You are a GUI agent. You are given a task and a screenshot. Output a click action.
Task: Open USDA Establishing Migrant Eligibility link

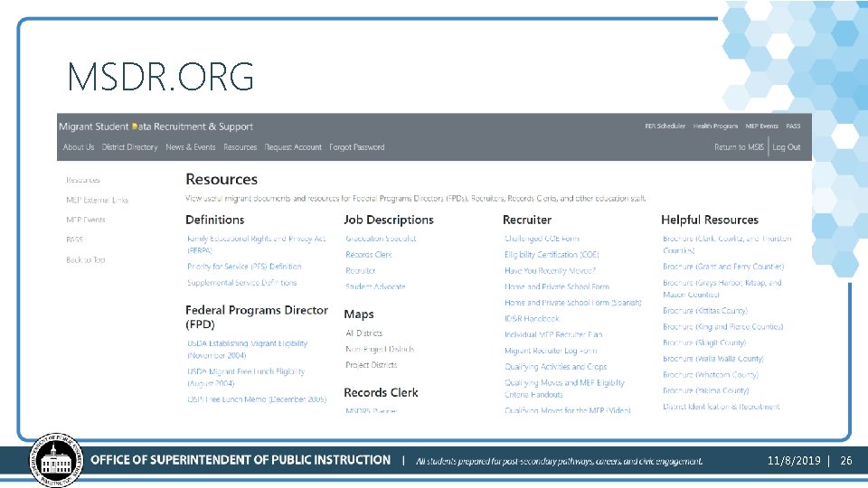[247, 349]
